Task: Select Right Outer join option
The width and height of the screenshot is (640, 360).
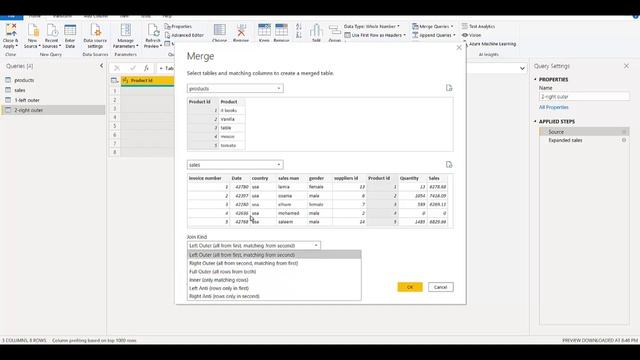Action: (x=274, y=263)
